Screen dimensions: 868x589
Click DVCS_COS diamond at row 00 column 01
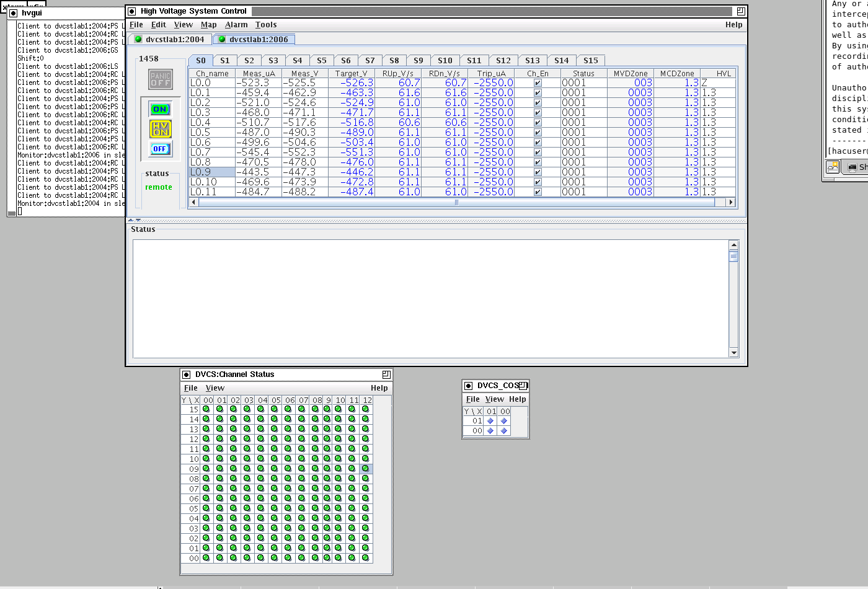(x=490, y=431)
